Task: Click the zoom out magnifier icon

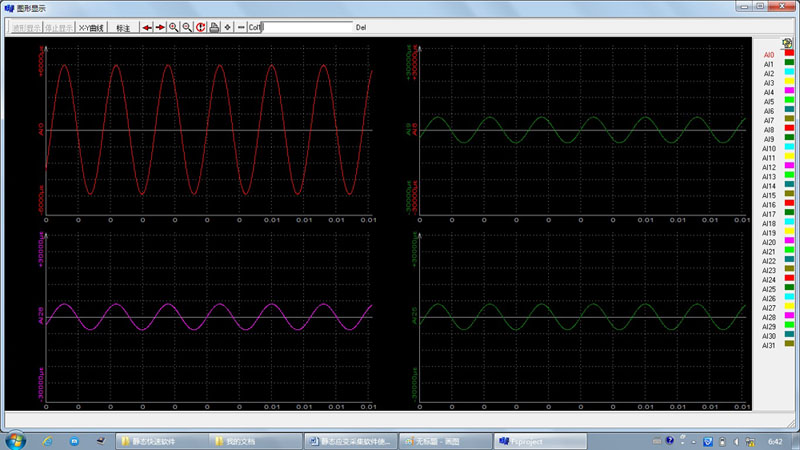Action: point(187,27)
